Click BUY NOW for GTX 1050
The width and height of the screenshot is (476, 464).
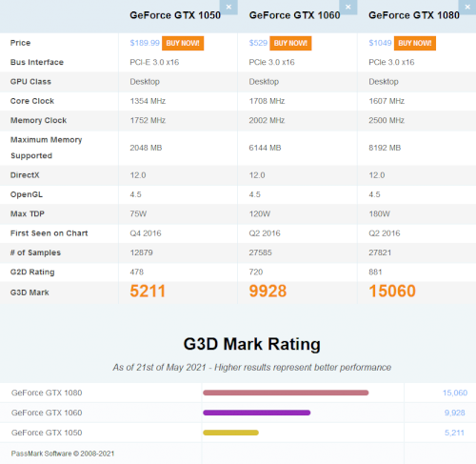point(183,43)
